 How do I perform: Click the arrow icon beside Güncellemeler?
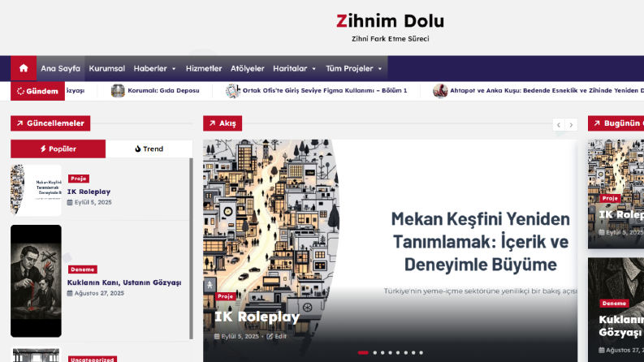[x=19, y=123]
